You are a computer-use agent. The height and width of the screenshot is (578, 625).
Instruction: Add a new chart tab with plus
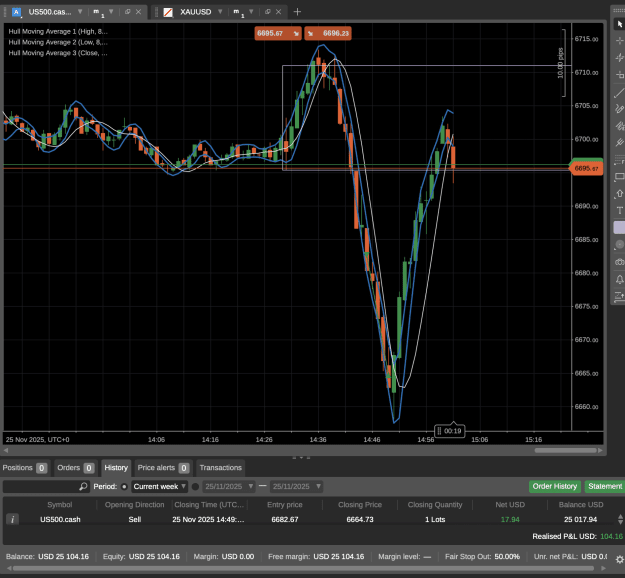point(297,12)
